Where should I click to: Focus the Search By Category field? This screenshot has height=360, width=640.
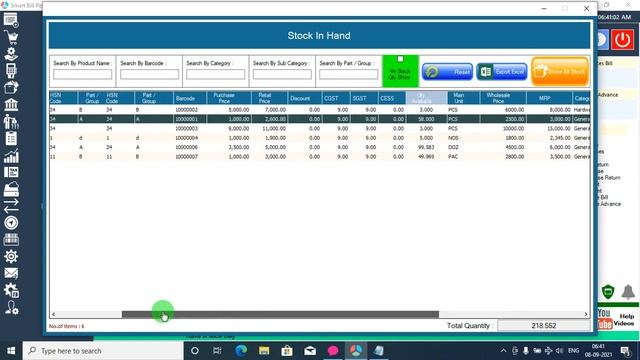tap(216, 74)
